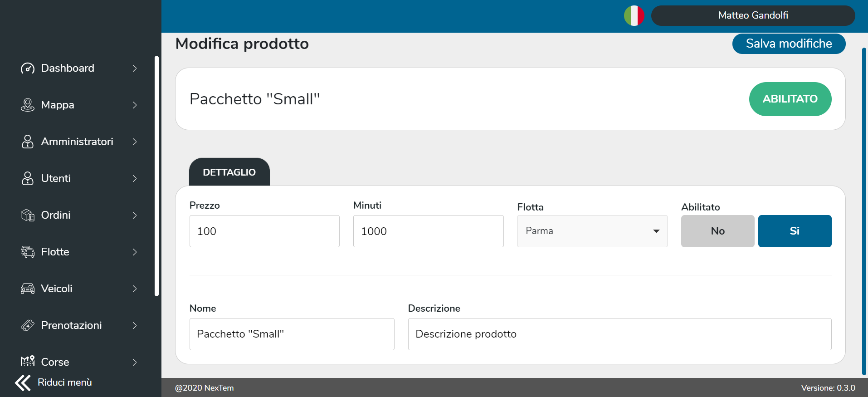Viewport: 868px width, 397px height.
Task: Open the Matteo Gandolfi user button
Action: click(753, 15)
